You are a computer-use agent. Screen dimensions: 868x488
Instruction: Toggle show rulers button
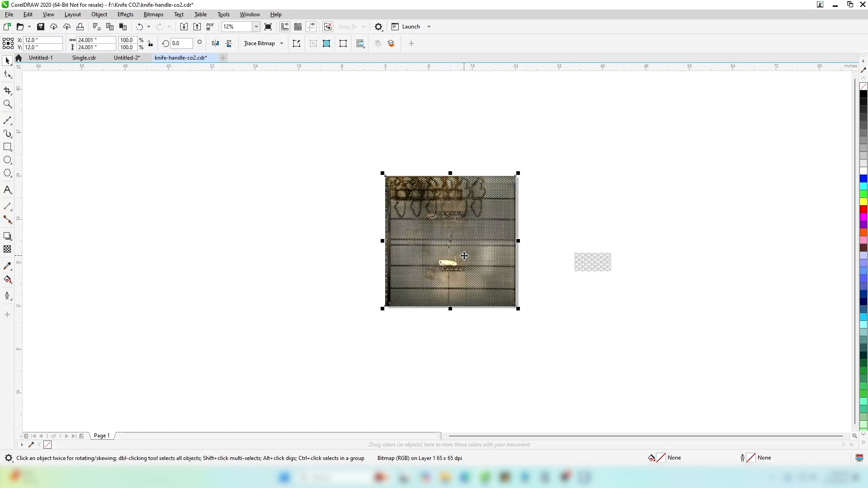(x=285, y=27)
